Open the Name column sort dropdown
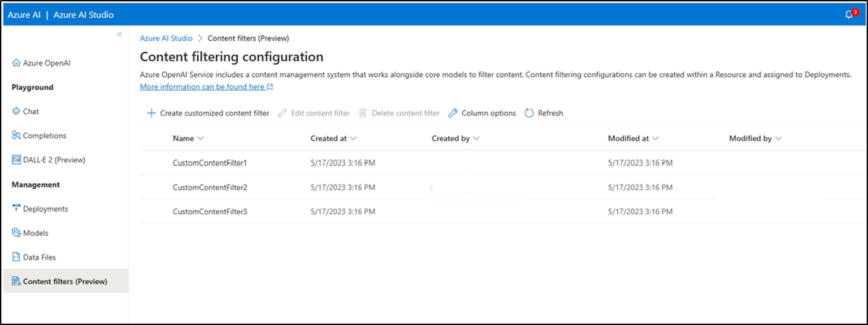This screenshot has height=325, width=868. click(x=201, y=138)
